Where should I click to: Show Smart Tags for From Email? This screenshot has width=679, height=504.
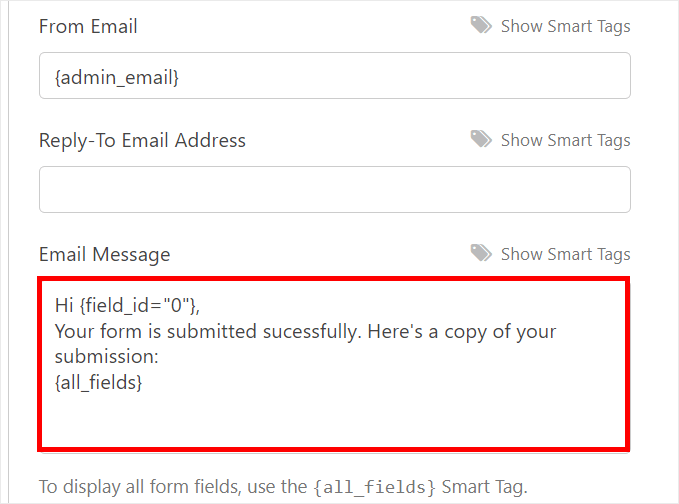[x=565, y=26]
